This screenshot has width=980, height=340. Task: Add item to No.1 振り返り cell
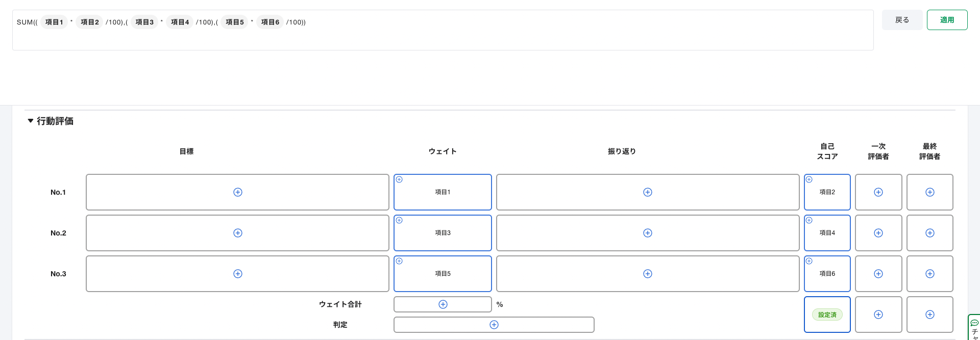pos(648,192)
